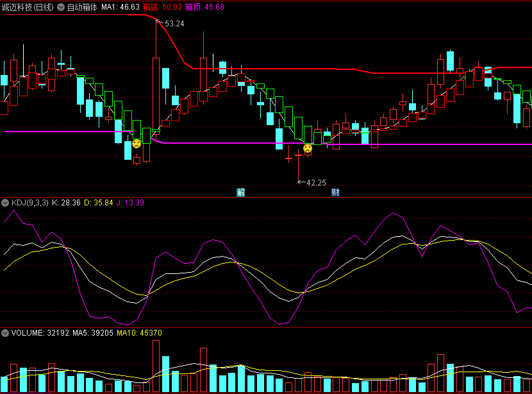Click the KDJ(9,3,3) indicator label
This screenshot has height=394, width=532.
click(30, 203)
